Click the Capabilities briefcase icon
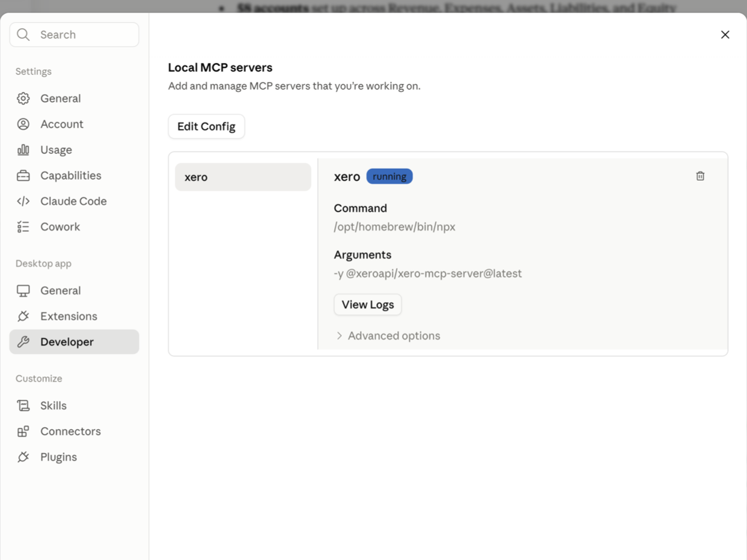747x560 pixels. coord(23,175)
